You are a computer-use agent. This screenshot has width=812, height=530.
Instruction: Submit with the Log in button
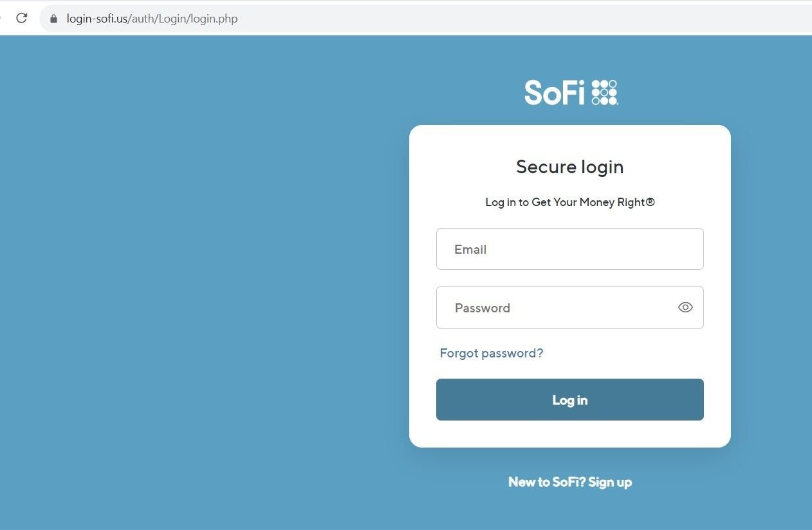pos(569,399)
